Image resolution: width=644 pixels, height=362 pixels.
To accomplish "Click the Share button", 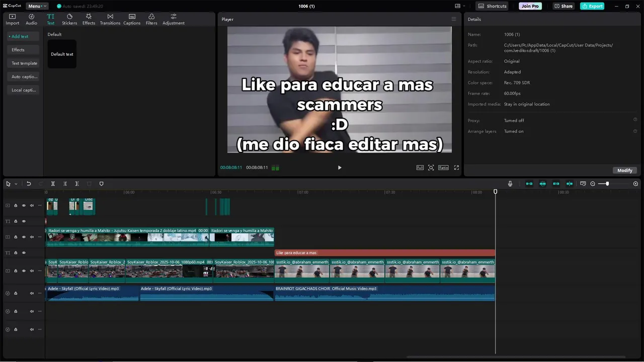I will [x=563, y=6].
